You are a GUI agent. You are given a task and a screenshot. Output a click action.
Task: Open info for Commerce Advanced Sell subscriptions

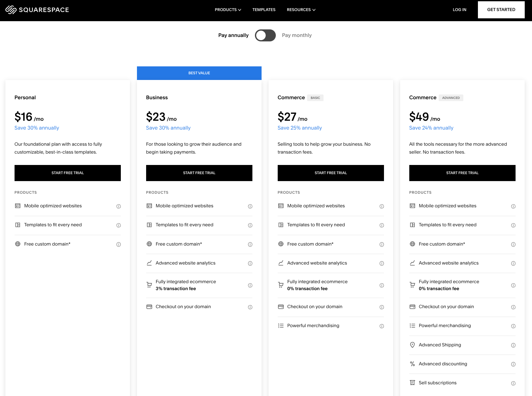pyautogui.click(x=513, y=383)
